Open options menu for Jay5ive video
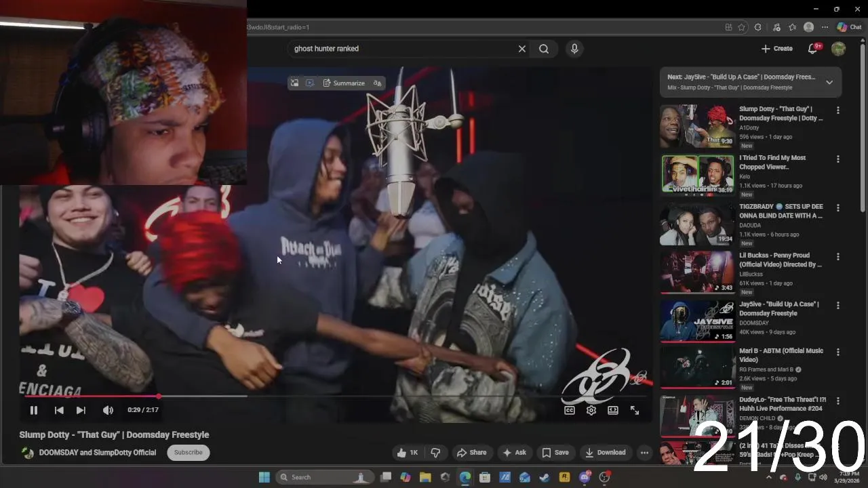The image size is (868, 488). click(x=838, y=306)
